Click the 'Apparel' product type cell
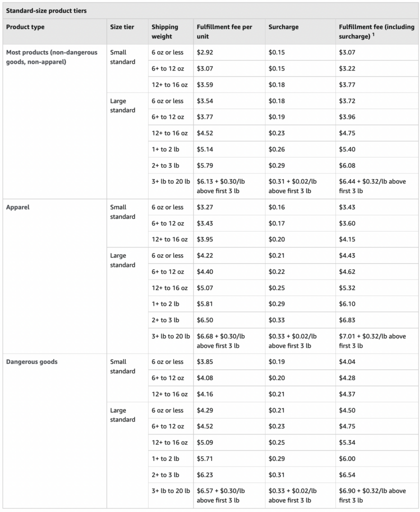 17,207
